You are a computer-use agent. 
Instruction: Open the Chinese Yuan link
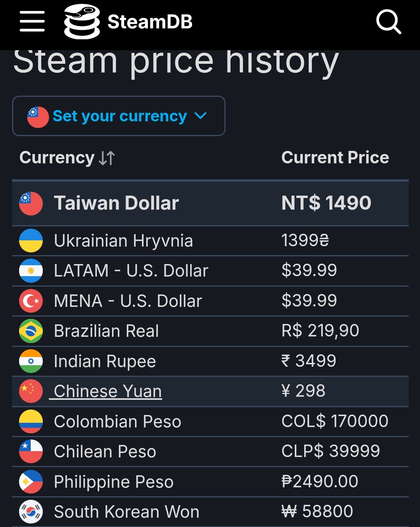pyautogui.click(x=108, y=391)
